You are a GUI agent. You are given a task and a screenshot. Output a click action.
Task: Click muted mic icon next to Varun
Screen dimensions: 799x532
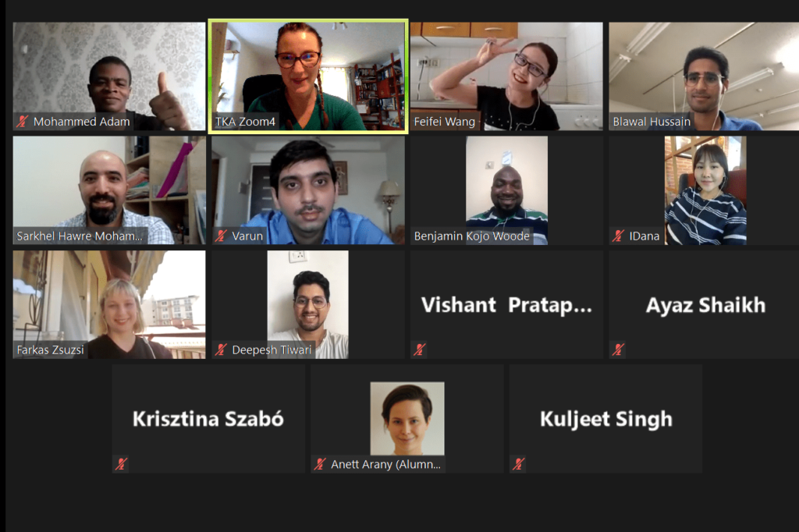click(x=221, y=236)
